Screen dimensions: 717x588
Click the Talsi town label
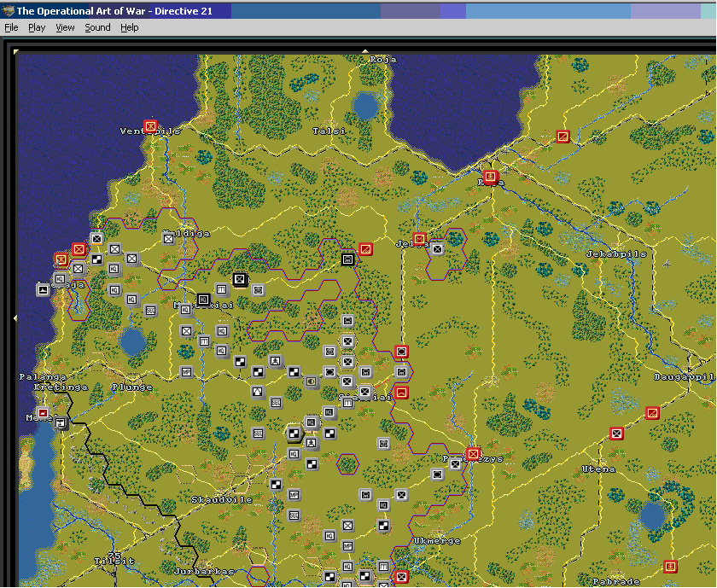(329, 131)
